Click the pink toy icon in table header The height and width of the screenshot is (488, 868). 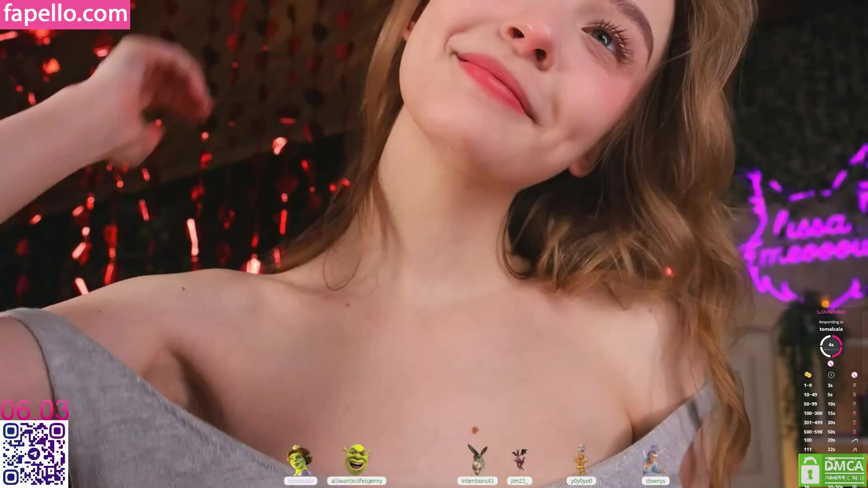[x=854, y=375]
